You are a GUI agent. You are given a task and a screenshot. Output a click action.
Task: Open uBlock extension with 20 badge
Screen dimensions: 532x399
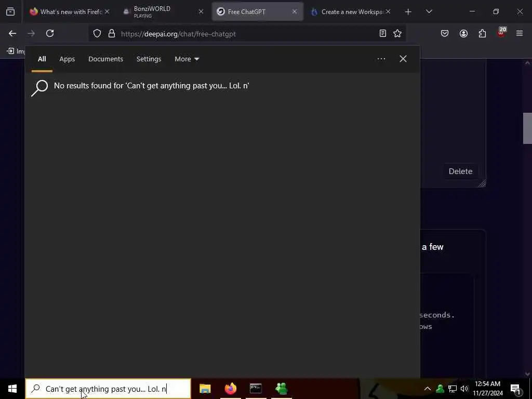pos(501,33)
